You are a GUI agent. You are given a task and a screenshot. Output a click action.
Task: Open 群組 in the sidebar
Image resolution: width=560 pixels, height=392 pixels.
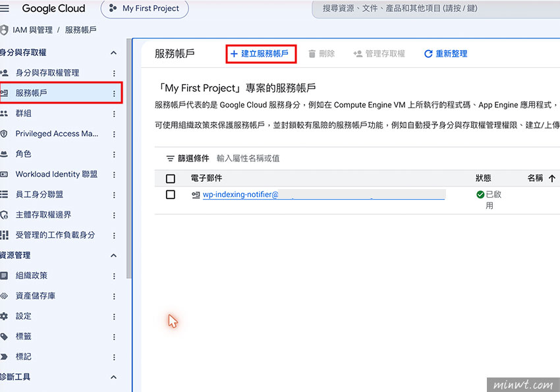coord(23,113)
